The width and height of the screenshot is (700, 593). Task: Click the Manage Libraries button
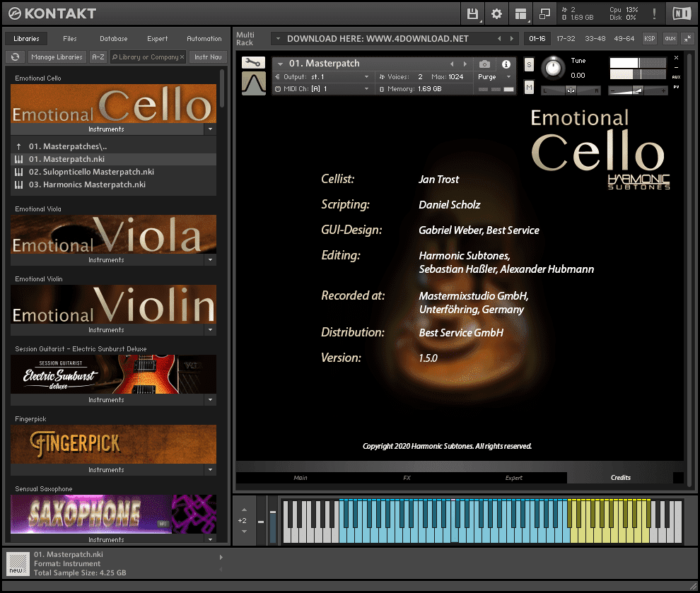click(x=57, y=57)
